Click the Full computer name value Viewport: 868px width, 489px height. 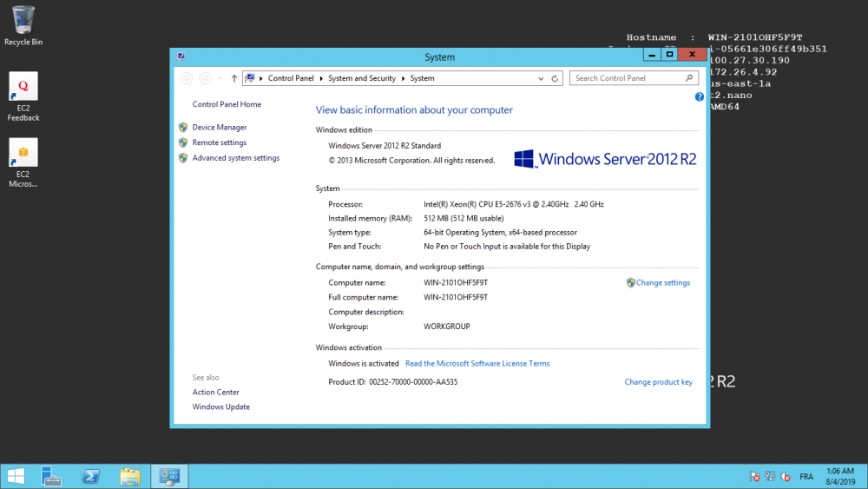coord(456,297)
